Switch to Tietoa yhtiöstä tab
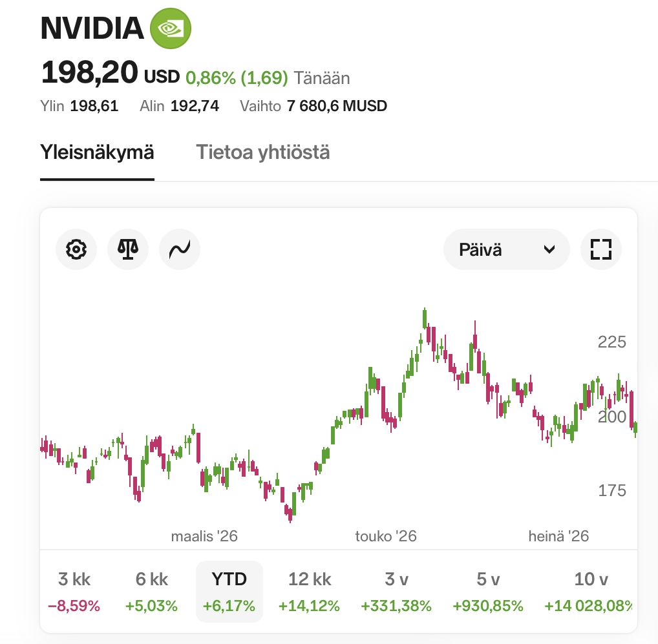Image resolution: width=658 pixels, height=644 pixels. click(262, 152)
